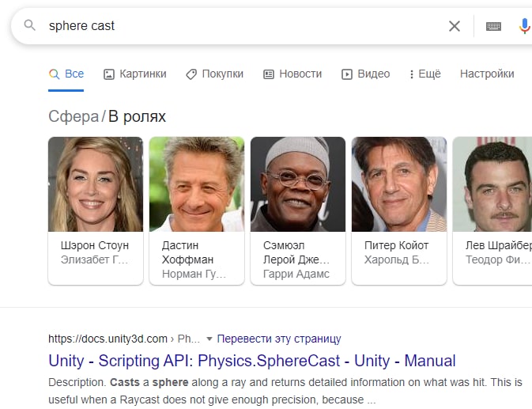Select the Все results tab
The height and width of the screenshot is (409, 532).
66,74
